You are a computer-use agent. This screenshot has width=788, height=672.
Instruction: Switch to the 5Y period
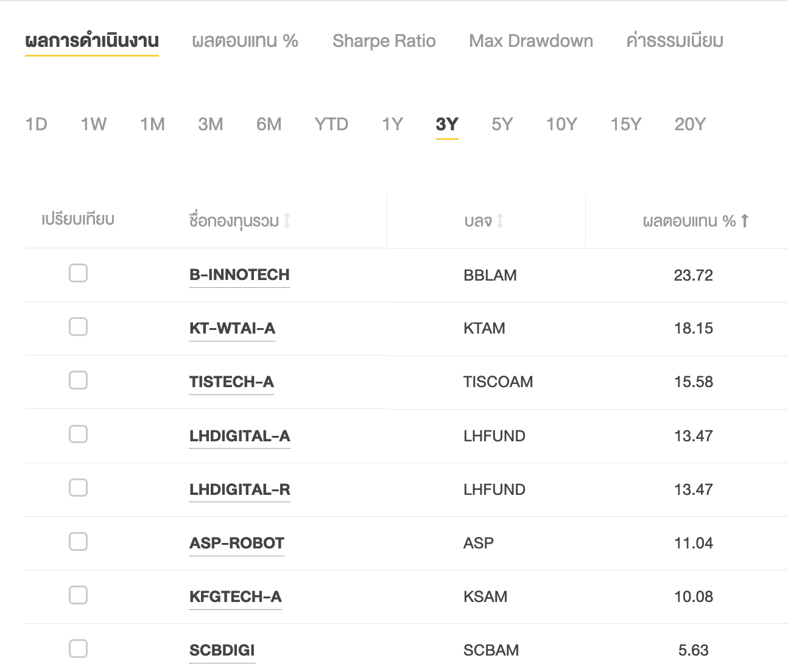[x=502, y=124]
